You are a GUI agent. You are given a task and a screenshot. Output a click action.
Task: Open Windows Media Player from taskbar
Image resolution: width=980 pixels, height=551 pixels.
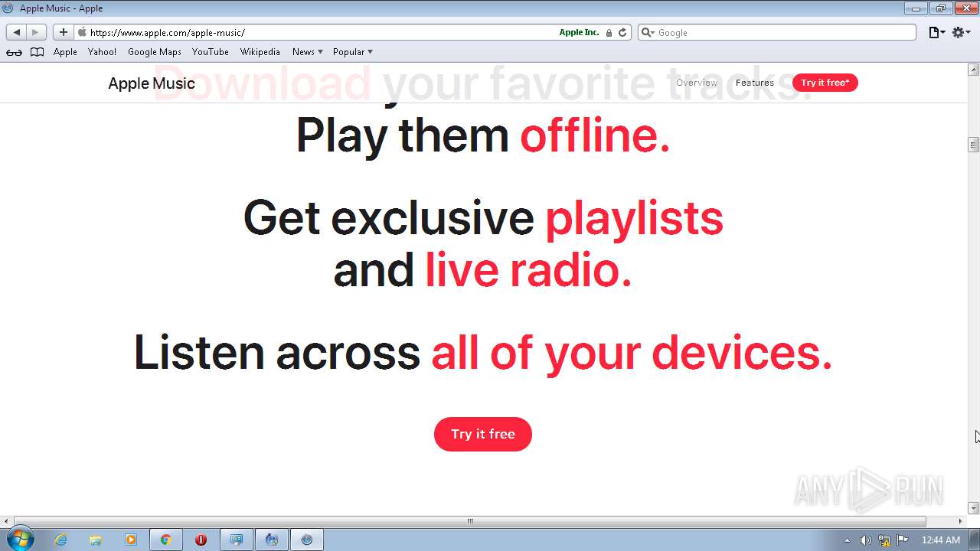point(131,540)
